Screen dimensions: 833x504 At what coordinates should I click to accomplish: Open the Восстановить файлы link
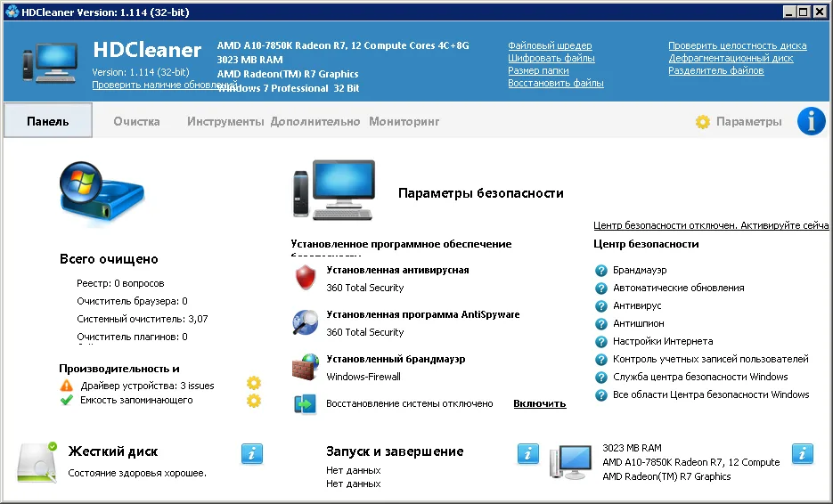[556, 83]
